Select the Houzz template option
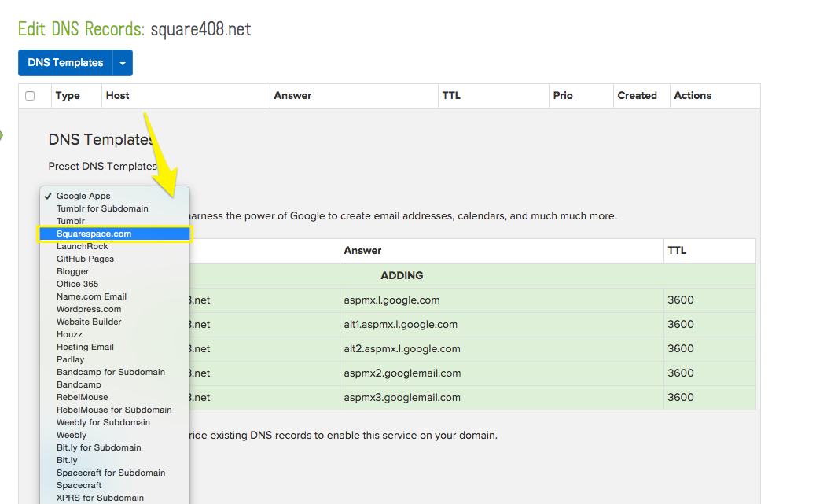 (69, 334)
